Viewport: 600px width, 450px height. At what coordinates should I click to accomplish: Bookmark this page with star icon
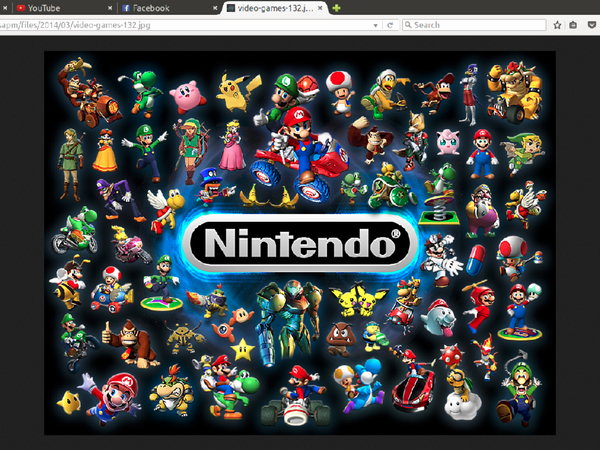tap(557, 25)
